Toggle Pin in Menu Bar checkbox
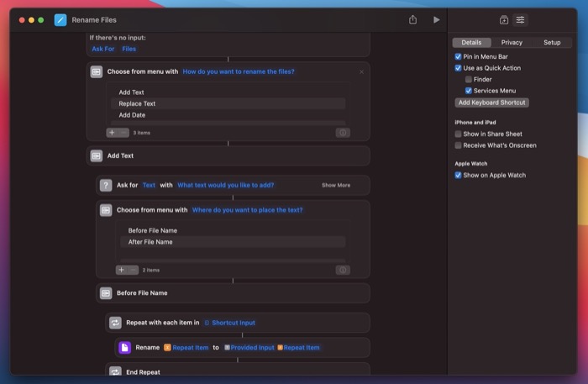 [458, 56]
